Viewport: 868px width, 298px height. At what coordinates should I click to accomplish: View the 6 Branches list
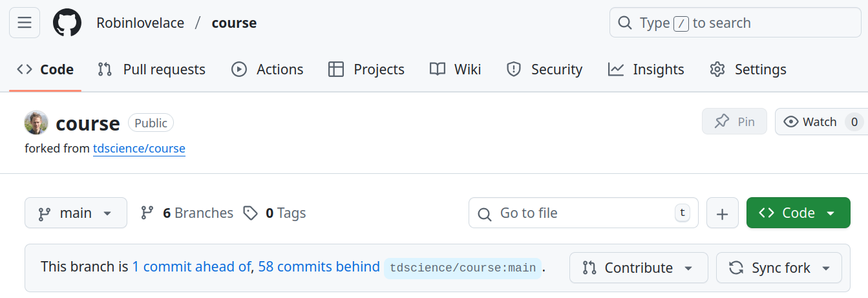[x=187, y=213]
